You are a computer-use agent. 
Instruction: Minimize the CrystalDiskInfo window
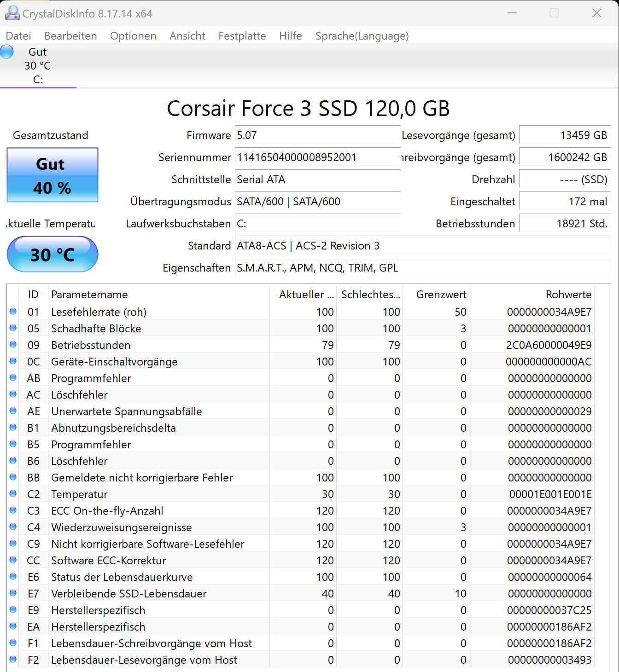click(x=512, y=13)
